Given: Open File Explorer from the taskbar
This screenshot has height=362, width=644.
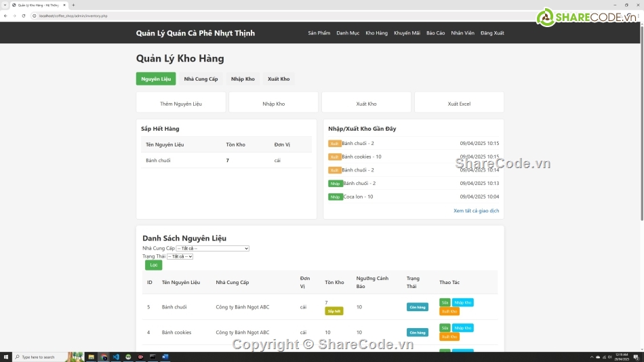Looking at the screenshot, I should (x=92, y=357).
